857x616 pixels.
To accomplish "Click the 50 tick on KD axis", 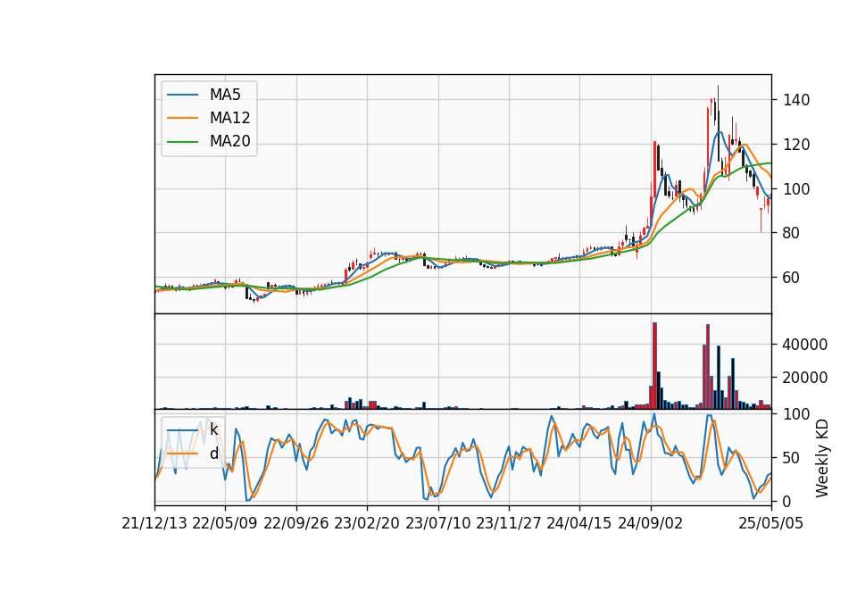I will (x=792, y=457).
